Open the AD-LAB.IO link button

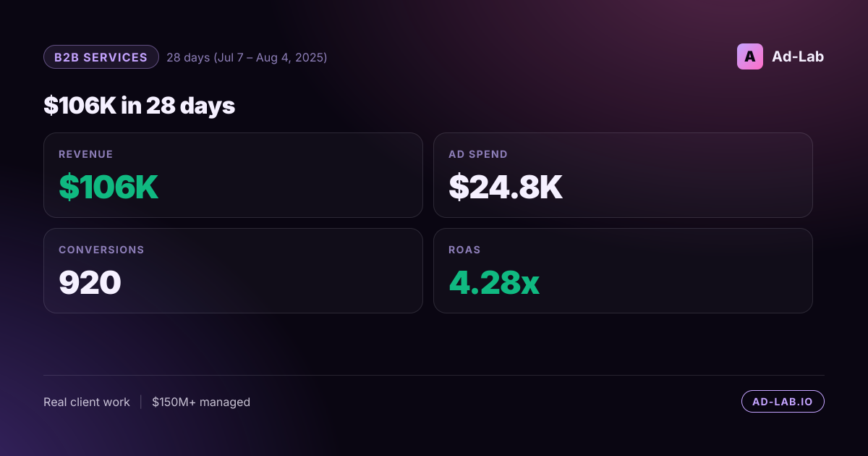(x=783, y=402)
